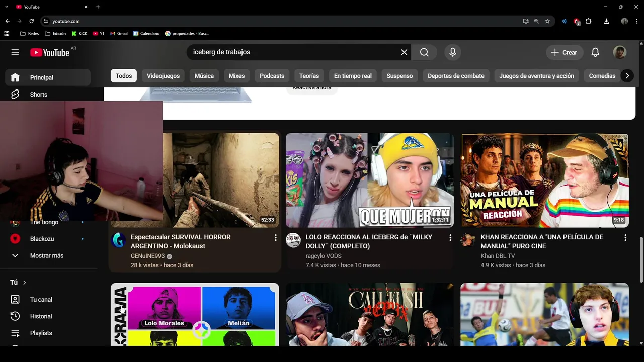Select the En tiempo real chip
Viewport: 644px width, 362px height.
pos(353,76)
